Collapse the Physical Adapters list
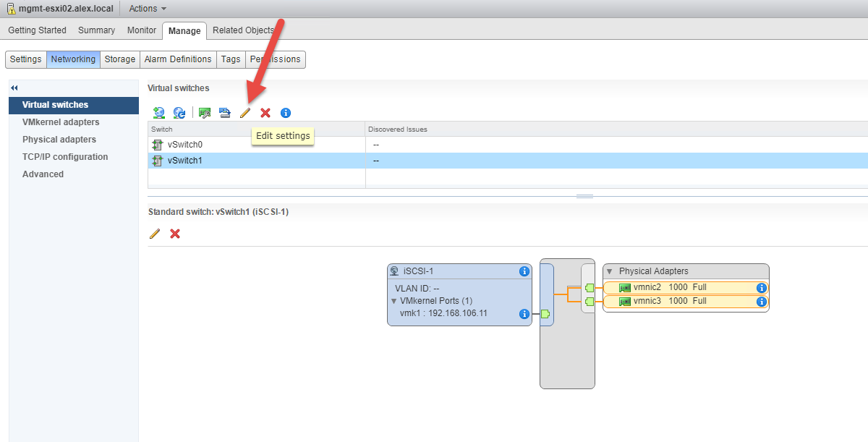The height and width of the screenshot is (442, 868). click(610, 271)
